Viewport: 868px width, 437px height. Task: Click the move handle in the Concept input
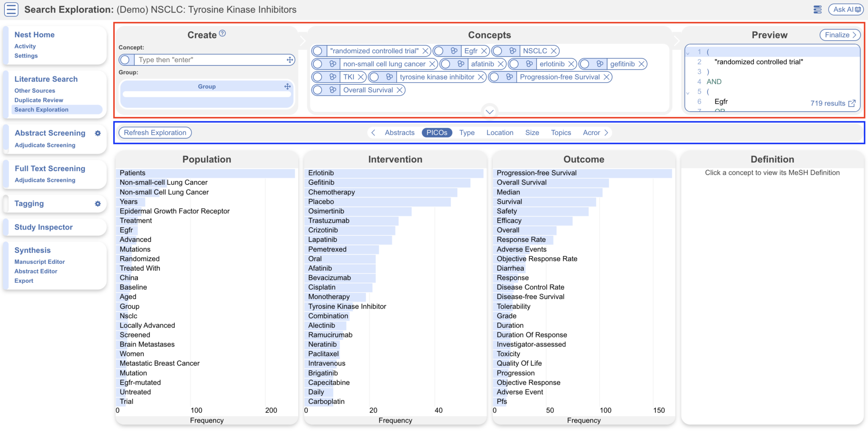290,60
